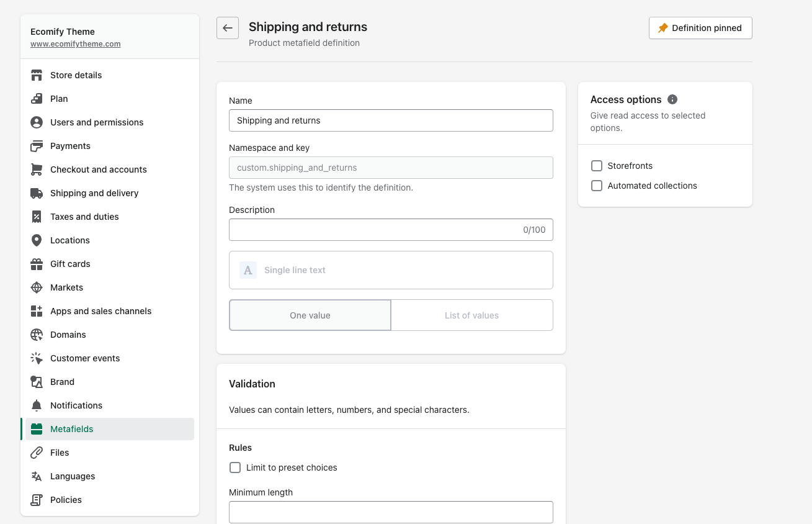Go back using the arrow button

click(228, 28)
